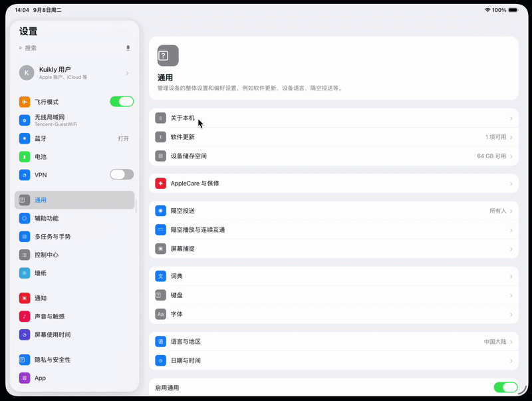This screenshot has width=532, height=401.
Task: Open 隐私与安全性 settings section
Action: [x=74, y=360]
